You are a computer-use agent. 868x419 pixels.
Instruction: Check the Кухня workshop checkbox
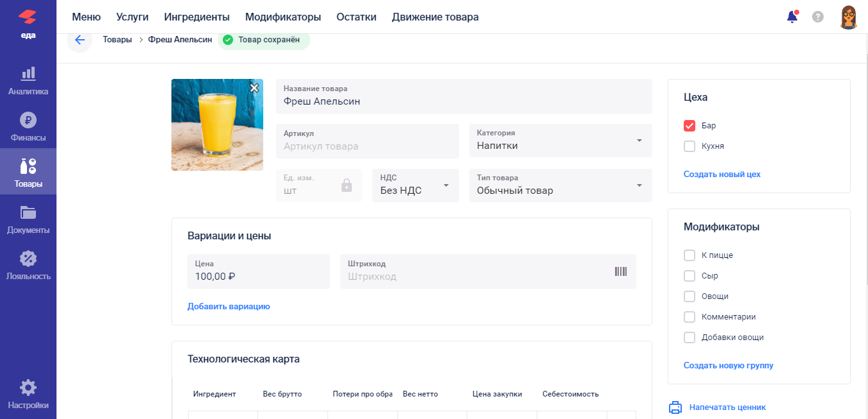coord(690,146)
